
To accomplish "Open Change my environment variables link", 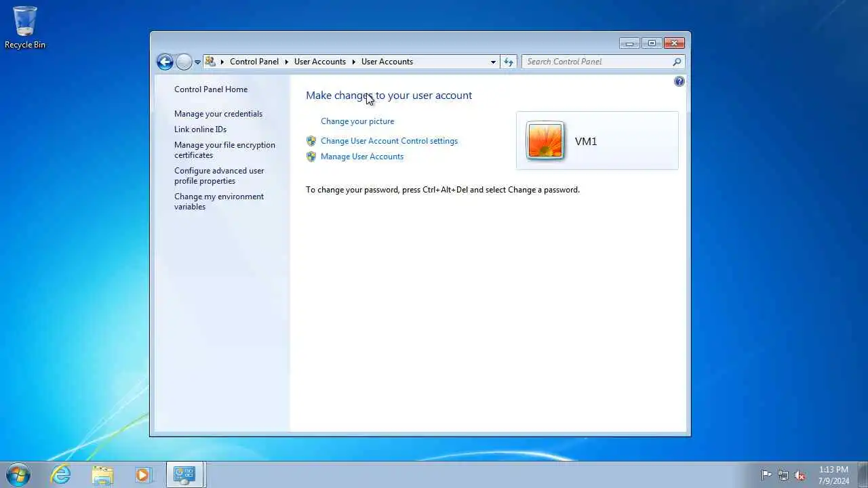I will (219, 201).
